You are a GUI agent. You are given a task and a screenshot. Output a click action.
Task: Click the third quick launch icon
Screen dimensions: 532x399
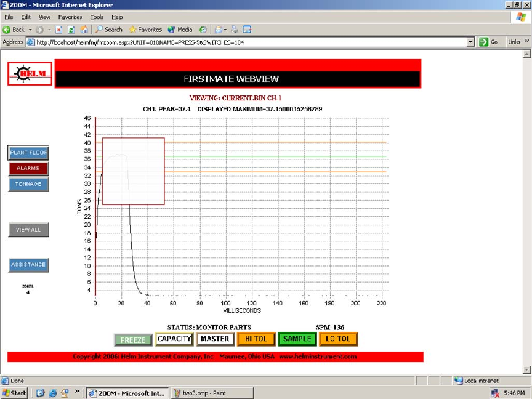(65, 393)
